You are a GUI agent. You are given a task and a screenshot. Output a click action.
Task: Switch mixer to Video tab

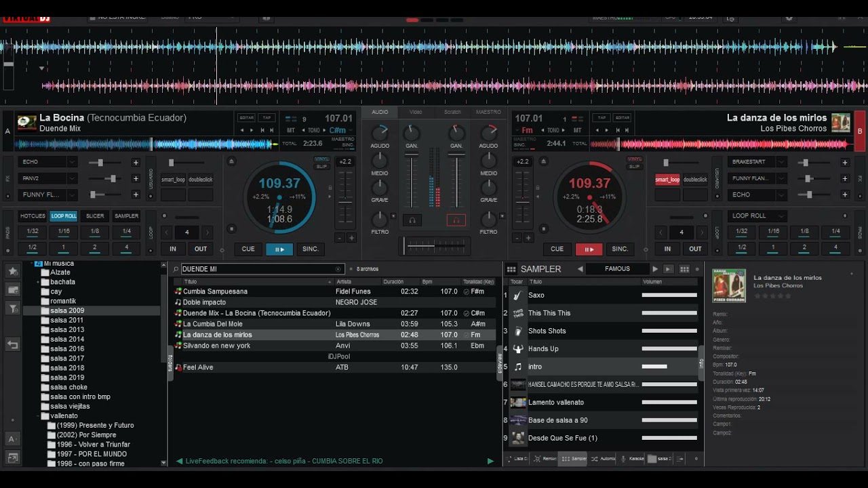click(x=416, y=112)
